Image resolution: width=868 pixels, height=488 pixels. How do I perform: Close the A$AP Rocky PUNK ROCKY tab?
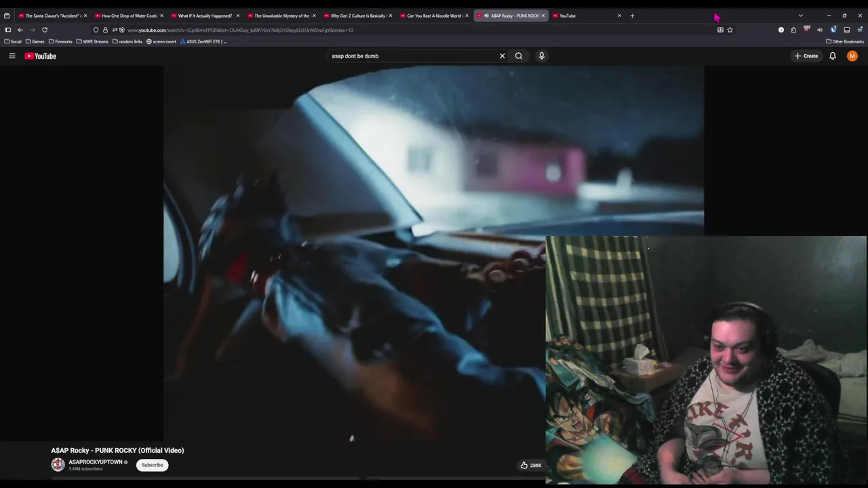(x=543, y=16)
